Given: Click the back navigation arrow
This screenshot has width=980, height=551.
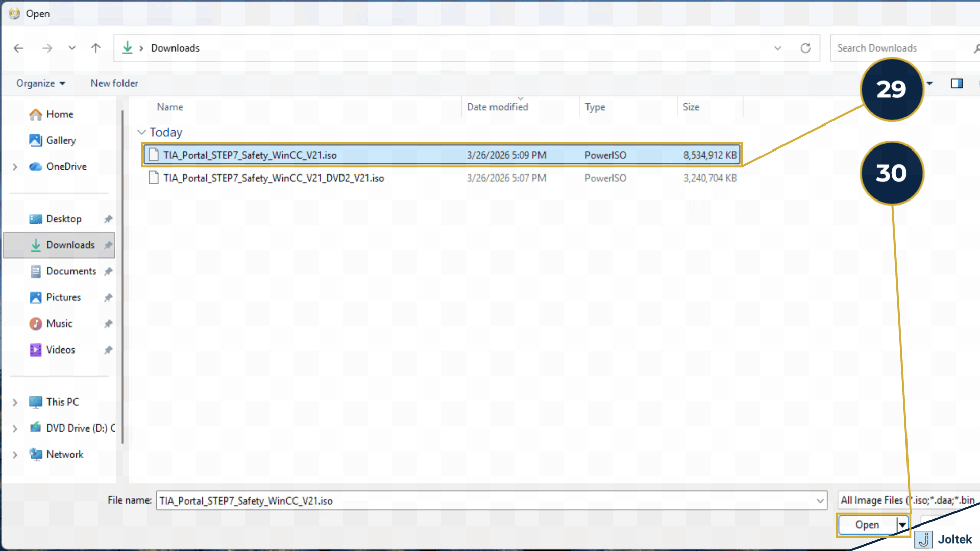Looking at the screenshot, I should [19, 48].
